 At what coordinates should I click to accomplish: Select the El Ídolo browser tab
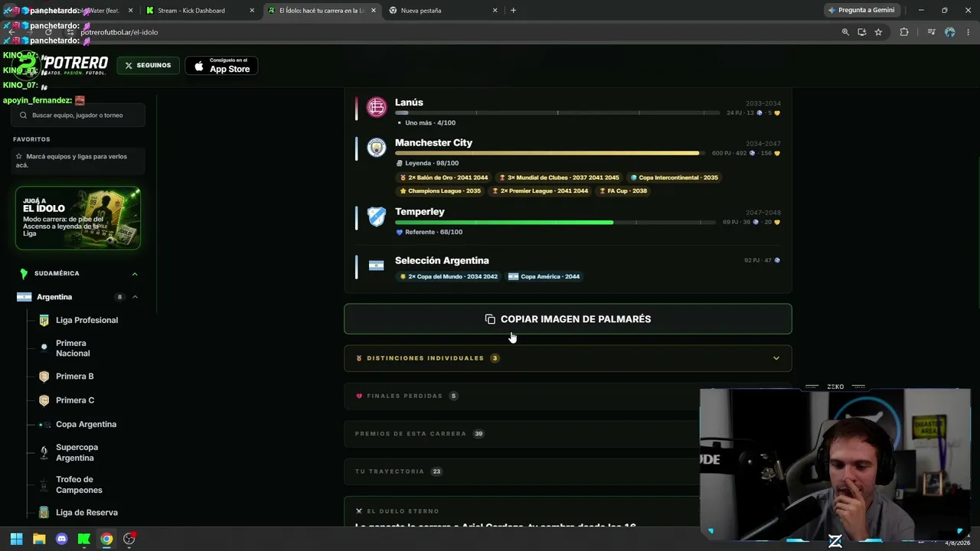click(322, 11)
